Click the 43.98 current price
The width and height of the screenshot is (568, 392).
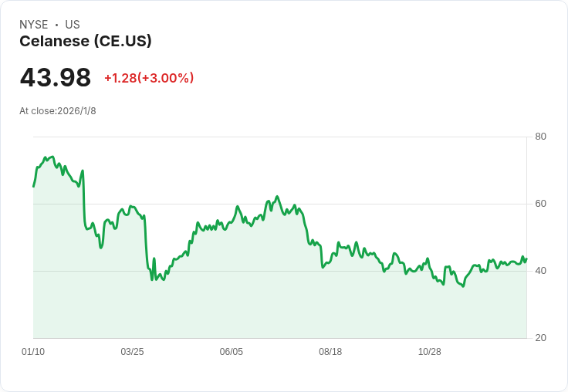[56, 78]
